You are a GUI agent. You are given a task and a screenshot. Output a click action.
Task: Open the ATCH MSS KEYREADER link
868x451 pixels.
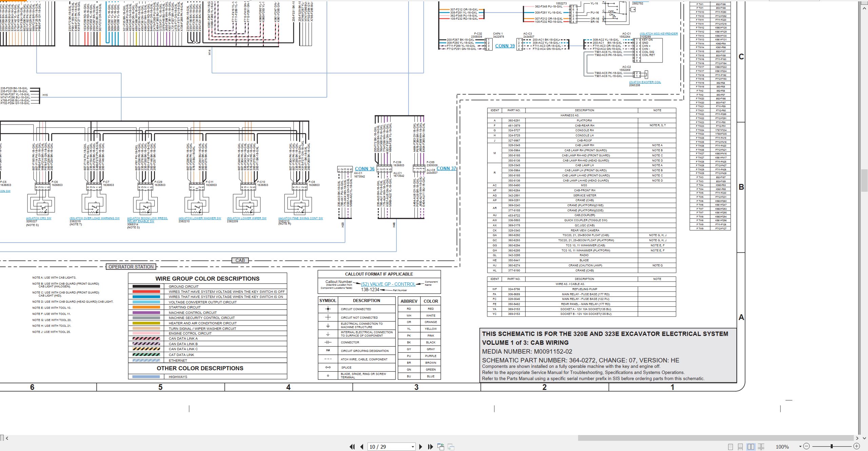(659, 34)
